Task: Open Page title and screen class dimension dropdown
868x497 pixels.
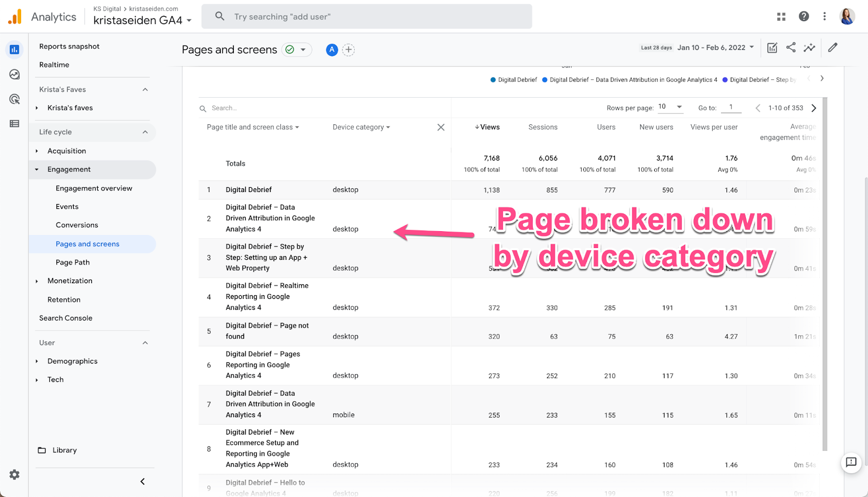Action: click(253, 128)
